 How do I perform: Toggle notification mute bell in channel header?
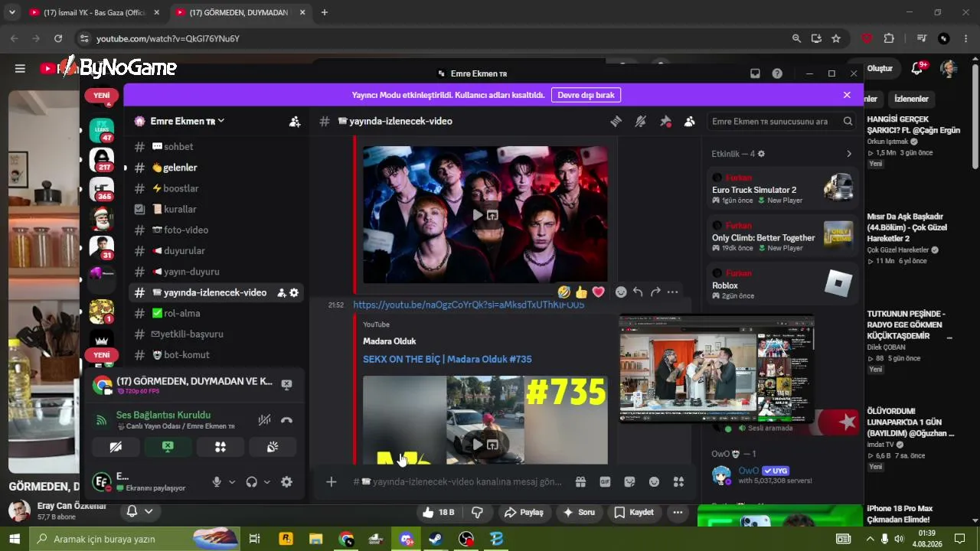641,121
